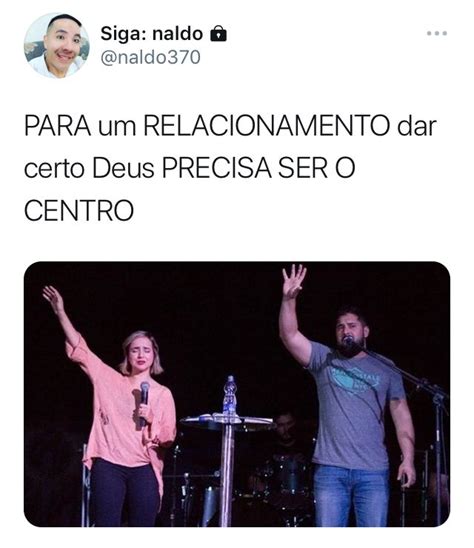Viewport: 474px width, 548px height.
Task: Click the word "CENTRO" in the tweet
Action: 79,210
